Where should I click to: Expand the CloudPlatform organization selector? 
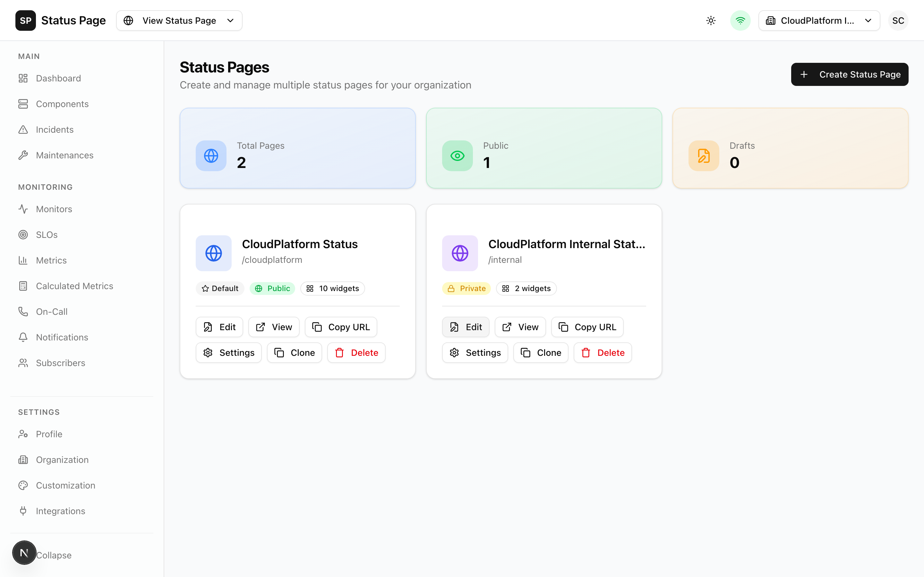click(x=819, y=20)
